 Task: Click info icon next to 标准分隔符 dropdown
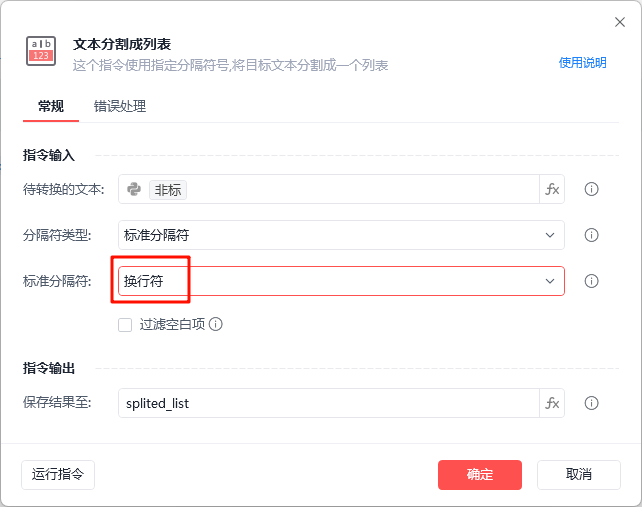tap(591, 281)
